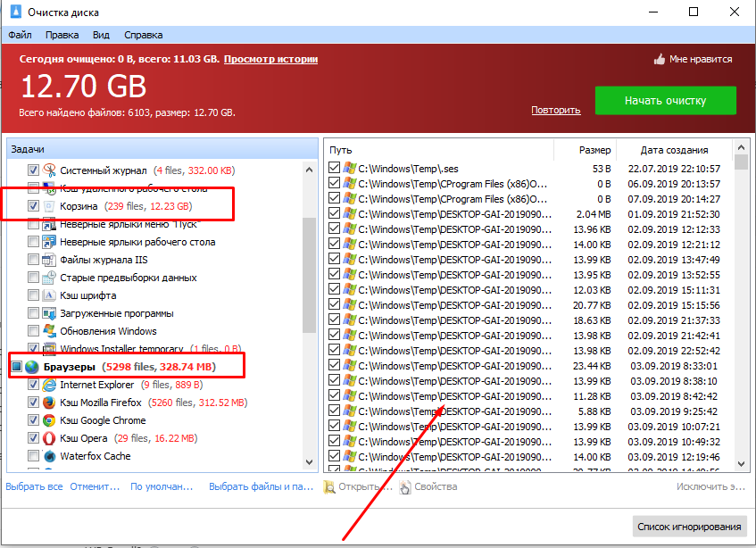Sort files by Дата создания column header
Viewport: 756px width, 548px height.
pos(674,150)
